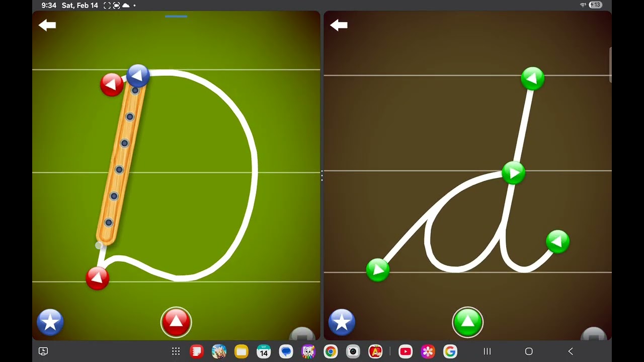This screenshot has height=362, width=644.
Task: Tap the blue star button in left panel
Action: pos(50,322)
